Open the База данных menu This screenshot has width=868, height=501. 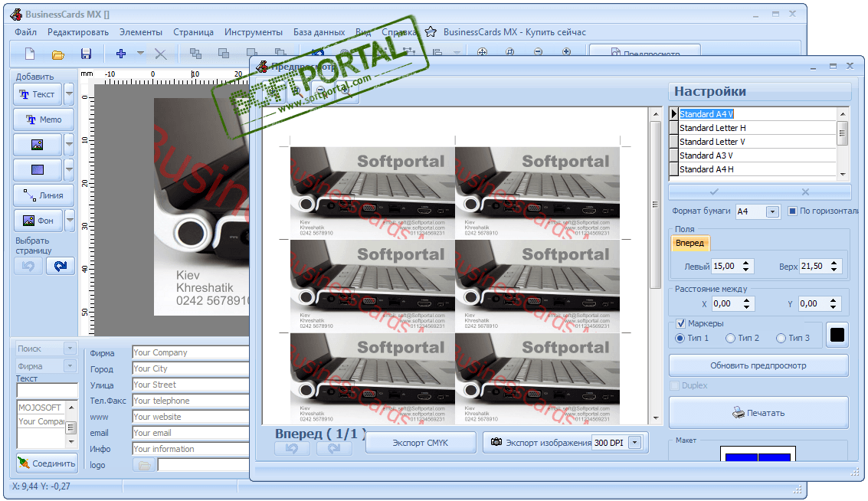[319, 32]
